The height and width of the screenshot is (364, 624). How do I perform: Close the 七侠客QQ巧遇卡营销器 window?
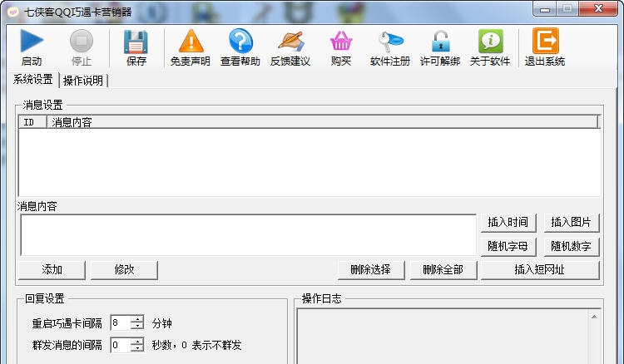coord(598,9)
